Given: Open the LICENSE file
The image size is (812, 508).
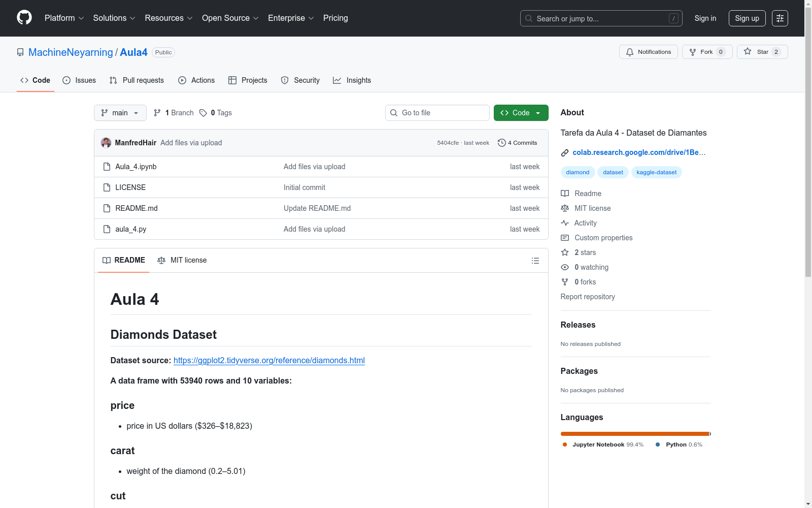Looking at the screenshot, I should [x=130, y=187].
